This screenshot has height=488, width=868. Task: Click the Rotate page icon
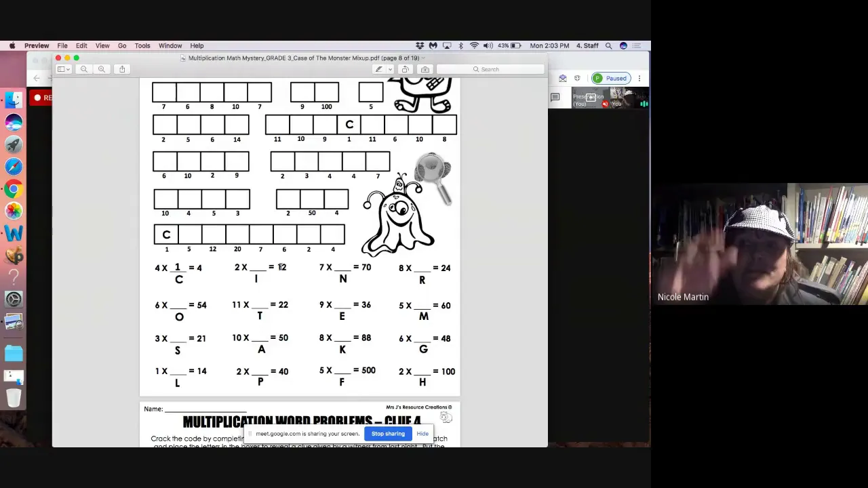tap(405, 69)
